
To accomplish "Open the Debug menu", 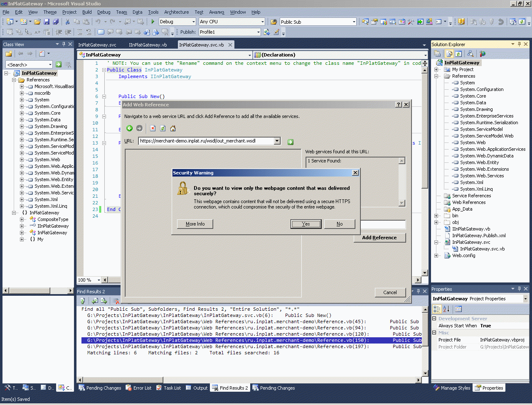I will tap(103, 12).
